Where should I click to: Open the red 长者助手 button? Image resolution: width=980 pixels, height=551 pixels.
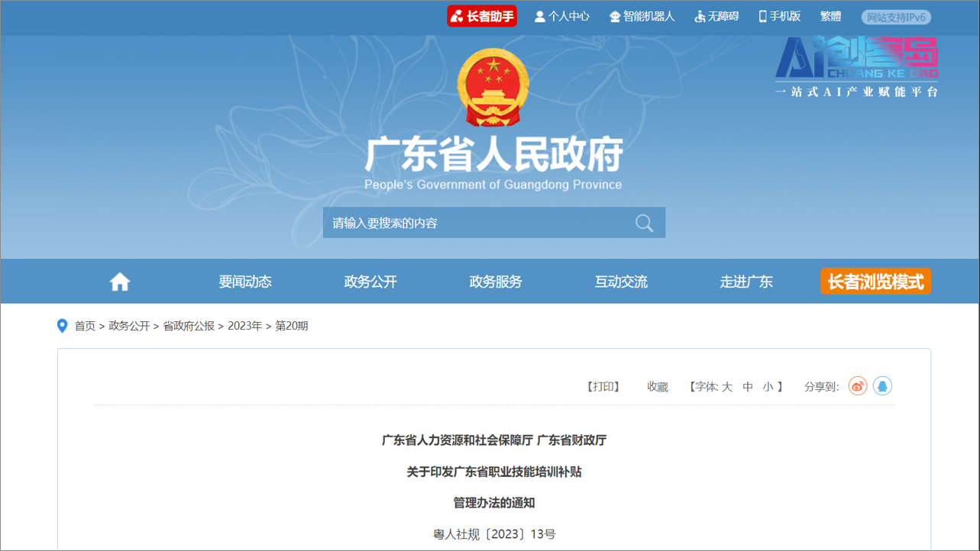tap(482, 16)
